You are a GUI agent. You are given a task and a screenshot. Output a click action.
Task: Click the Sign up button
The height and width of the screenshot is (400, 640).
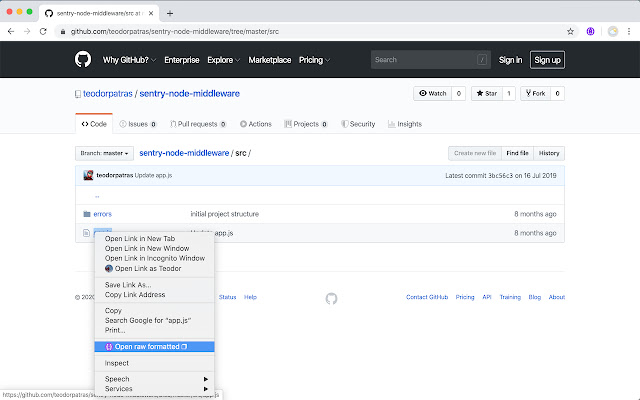point(547,60)
